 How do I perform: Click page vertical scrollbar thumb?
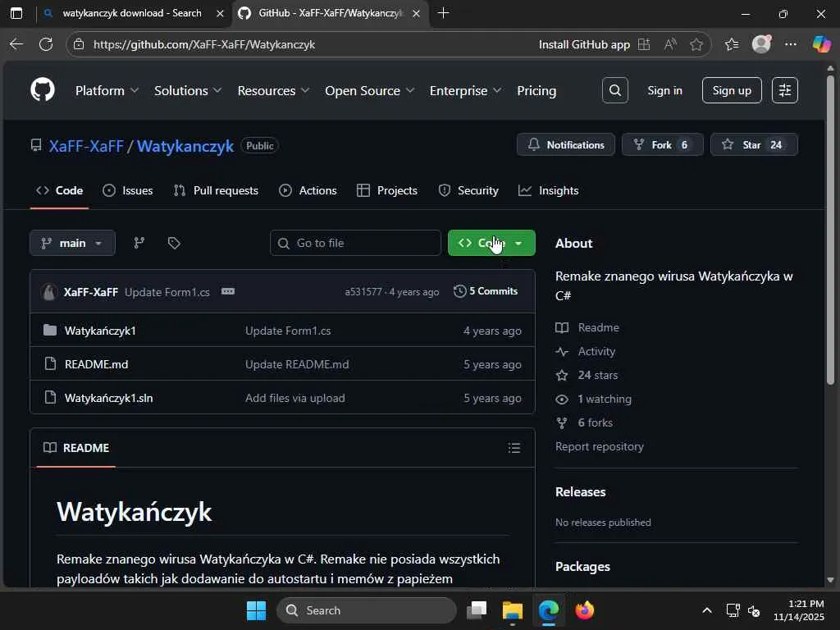pyautogui.click(x=830, y=230)
